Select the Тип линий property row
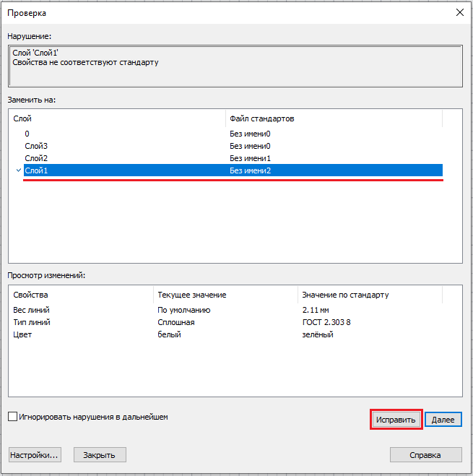Image resolution: width=473 pixels, height=476 pixels. click(32, 322)
